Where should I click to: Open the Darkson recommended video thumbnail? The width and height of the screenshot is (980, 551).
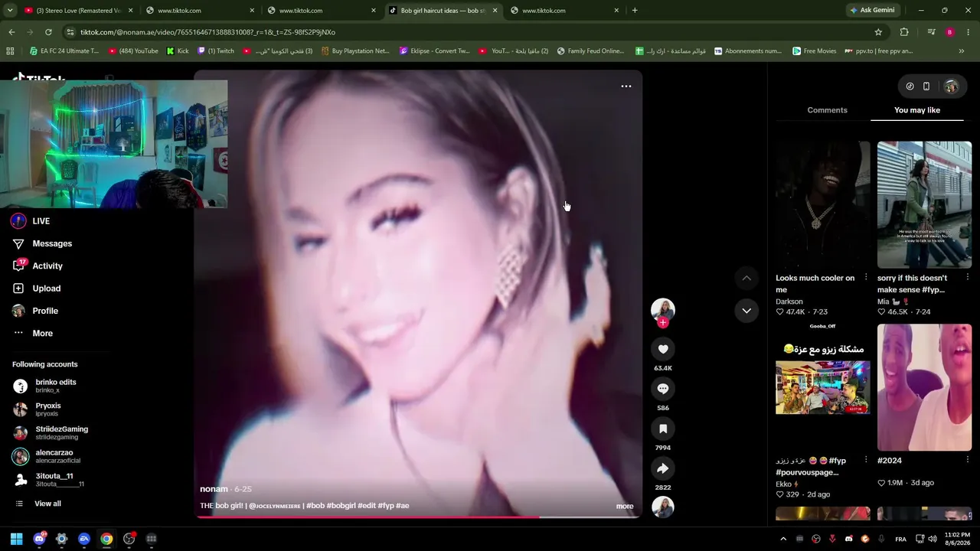(x=822, y=204)
